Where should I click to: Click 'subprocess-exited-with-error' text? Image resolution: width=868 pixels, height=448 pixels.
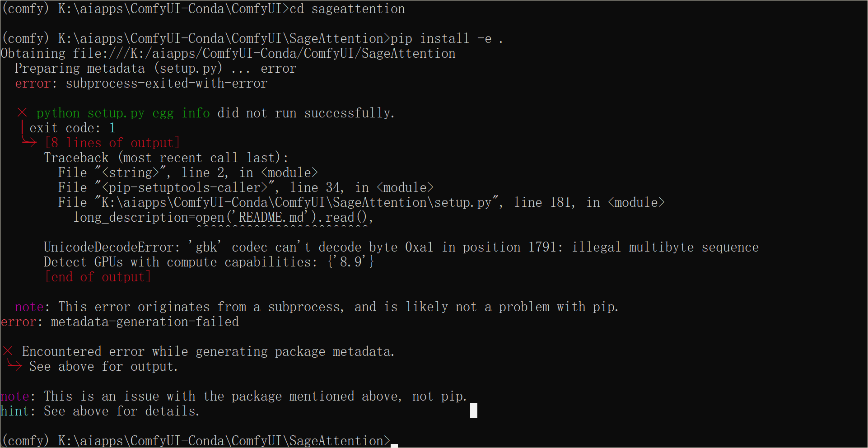click(167, 83)
